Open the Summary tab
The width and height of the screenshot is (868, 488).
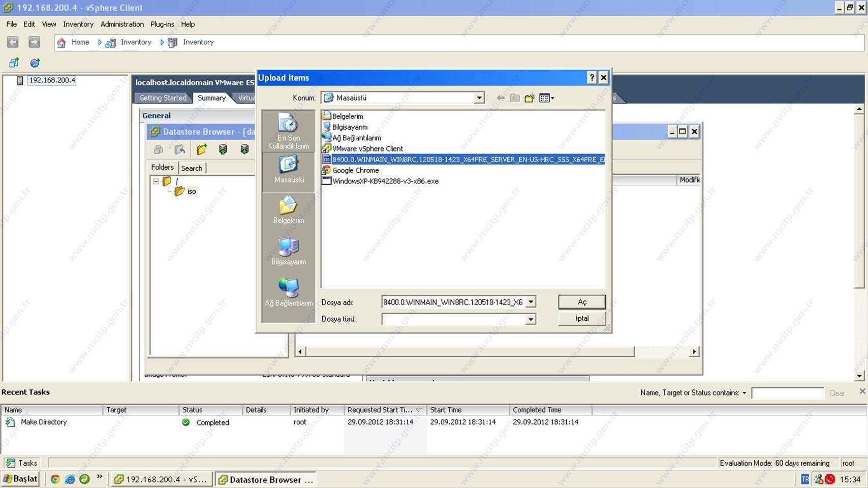pos(211,98)
